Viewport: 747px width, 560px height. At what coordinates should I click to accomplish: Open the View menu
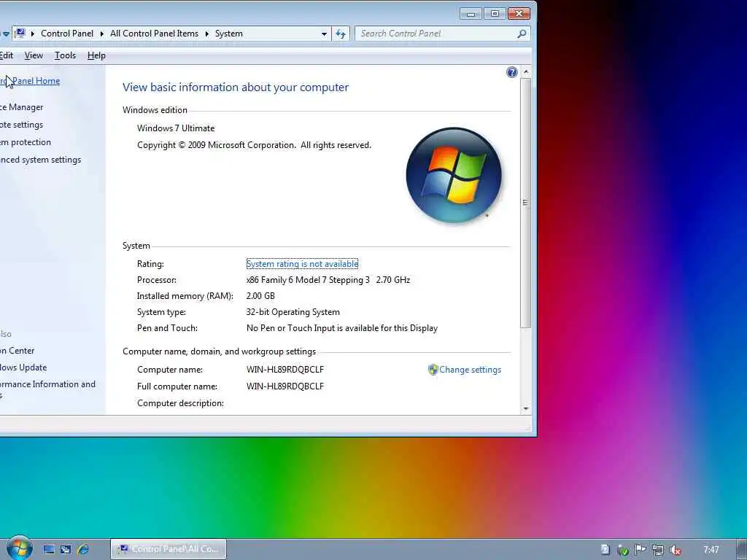(x=34, y=55)
